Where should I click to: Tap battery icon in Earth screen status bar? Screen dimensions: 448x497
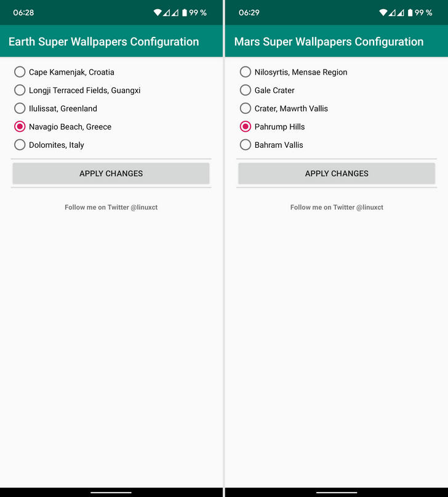[x=184, y=13]
